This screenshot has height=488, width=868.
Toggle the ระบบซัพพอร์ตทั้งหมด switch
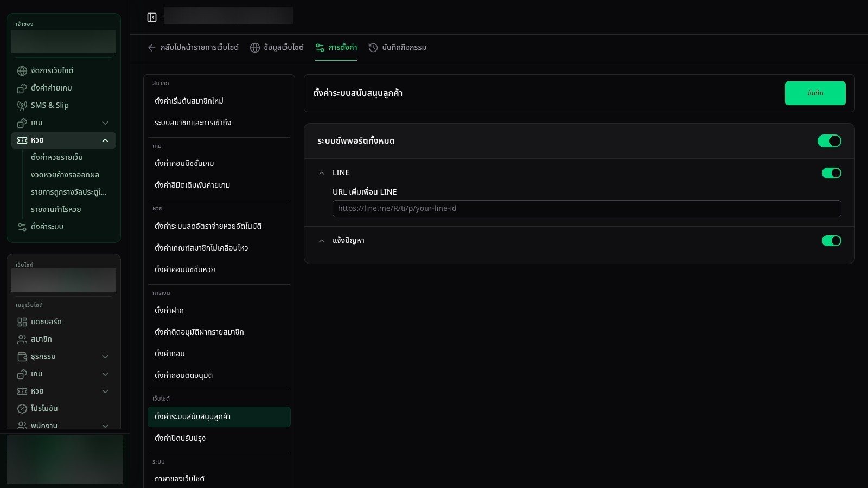click(x=829, y=141)
